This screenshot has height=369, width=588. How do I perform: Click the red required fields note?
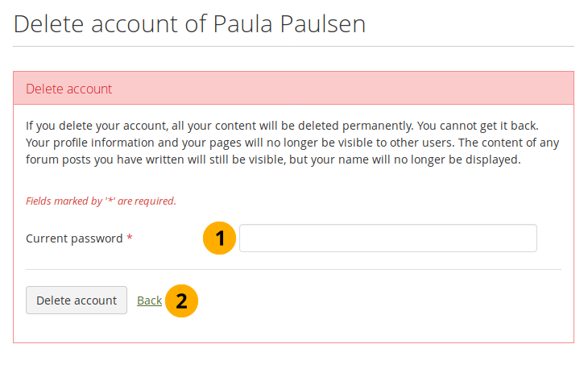click(x=101, y=201)
